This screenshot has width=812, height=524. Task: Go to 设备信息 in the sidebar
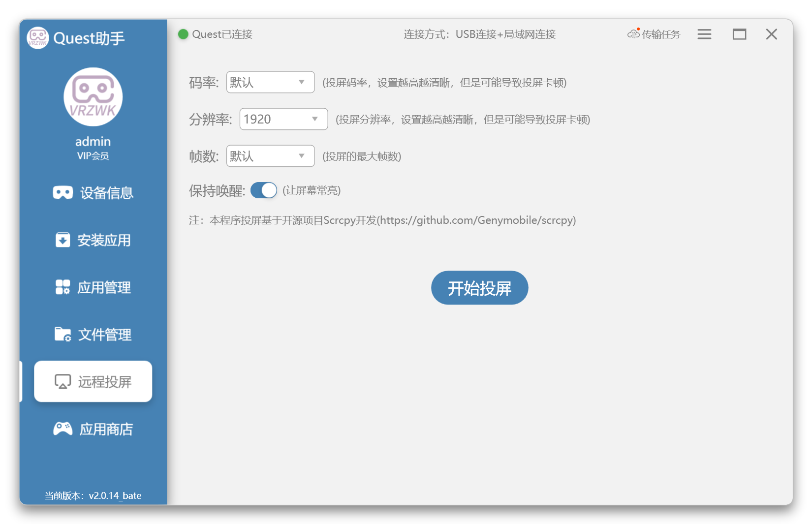[107, 193]
